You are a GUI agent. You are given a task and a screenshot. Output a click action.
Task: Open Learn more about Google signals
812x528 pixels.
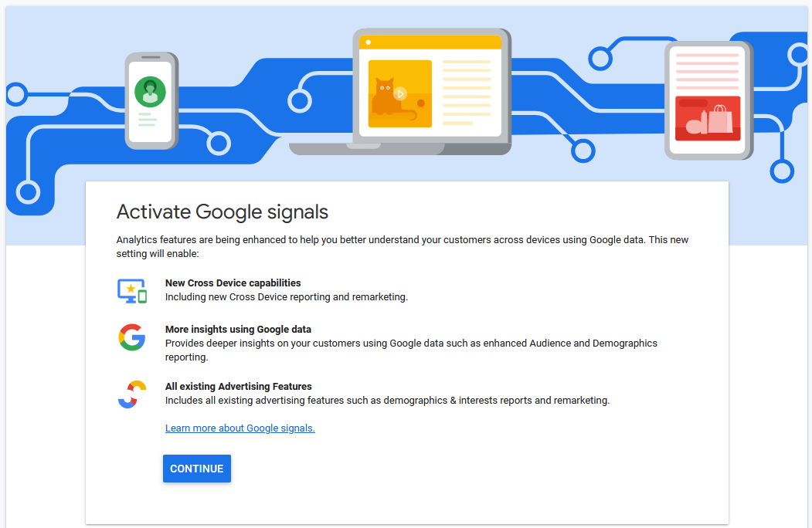tap(240, 428)
